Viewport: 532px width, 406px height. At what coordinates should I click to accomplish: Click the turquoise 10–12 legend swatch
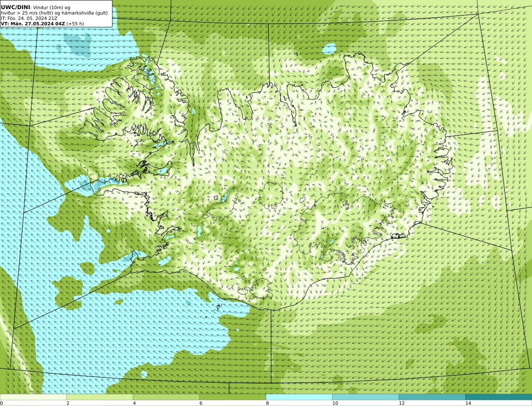tap(366, 397)
